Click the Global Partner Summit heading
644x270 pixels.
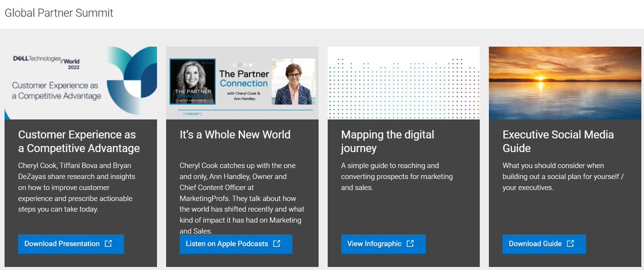pos(59,13)
